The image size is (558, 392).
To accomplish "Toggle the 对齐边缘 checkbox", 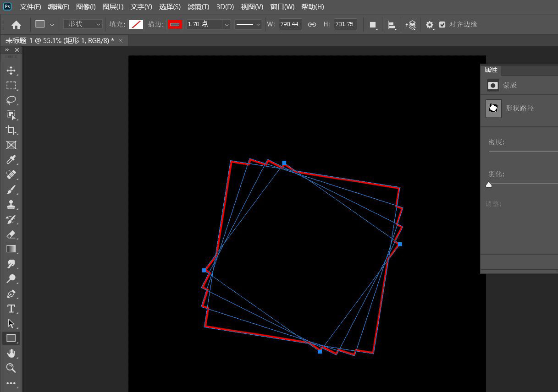I will pos(442,24).
